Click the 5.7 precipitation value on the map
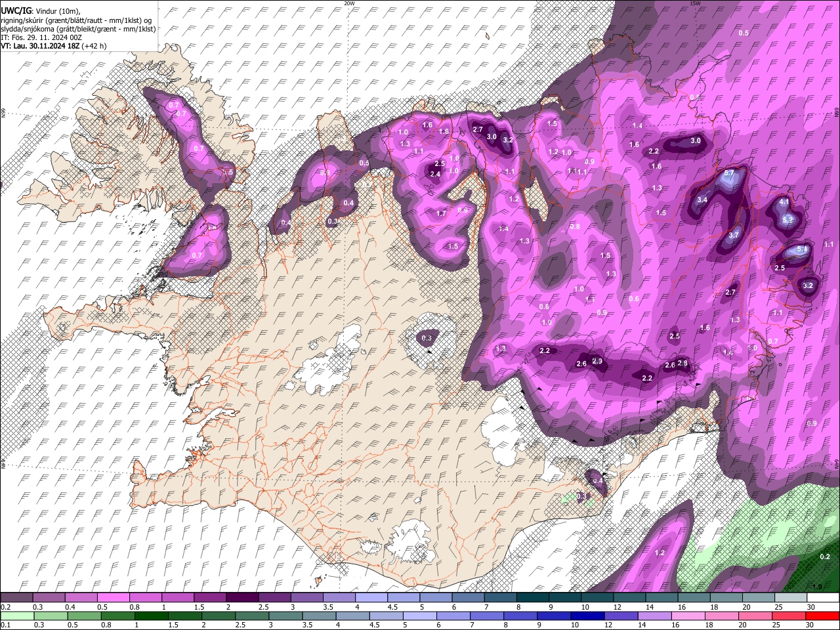The width and height of the screenshot is (840, 630). (x=729, y=173)
